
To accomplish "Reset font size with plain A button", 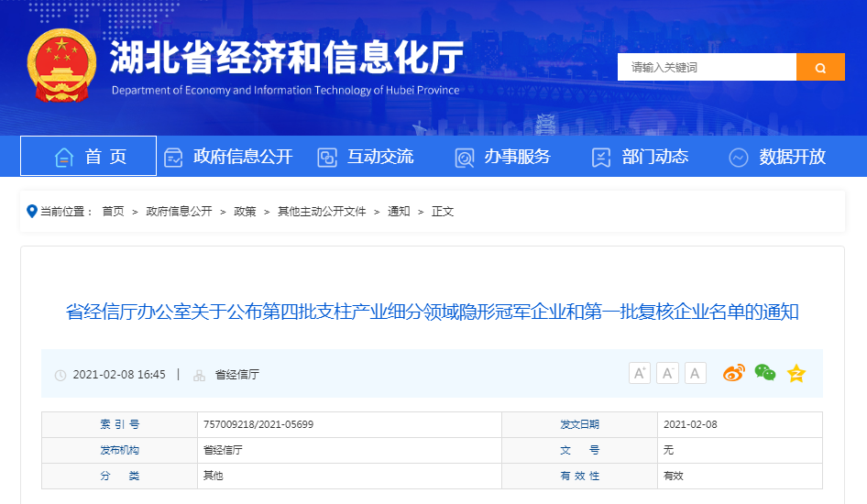I will (696, 373).
